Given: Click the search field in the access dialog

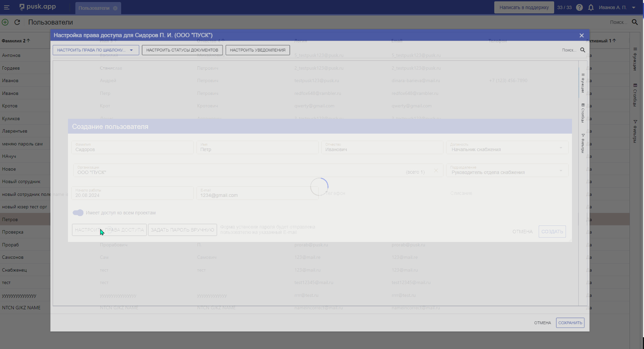Looking at the screenshot, I should pyautogui.click(x=569, y=50).
